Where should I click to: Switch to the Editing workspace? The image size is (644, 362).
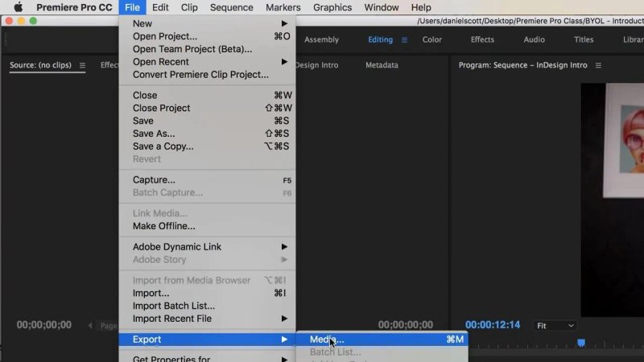[x=380, y=39]
